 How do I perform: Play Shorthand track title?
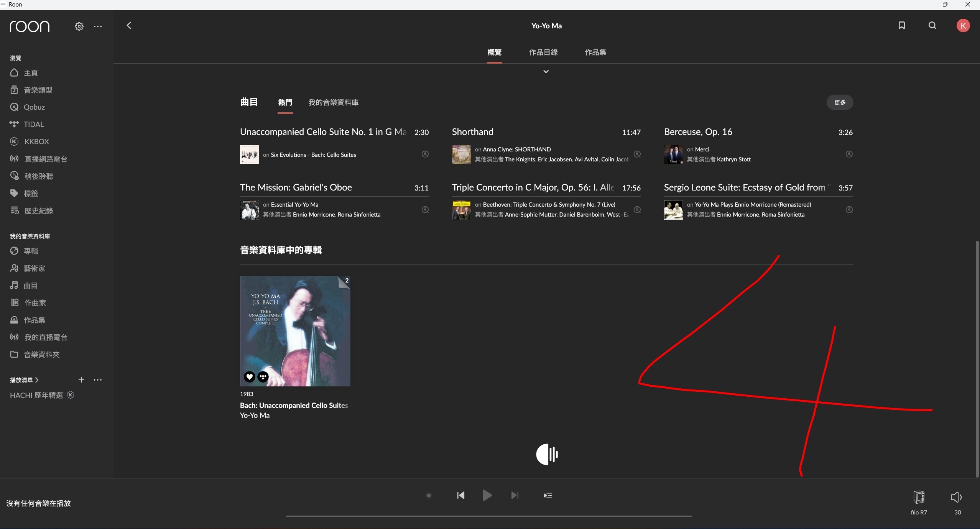click(472, 132)
